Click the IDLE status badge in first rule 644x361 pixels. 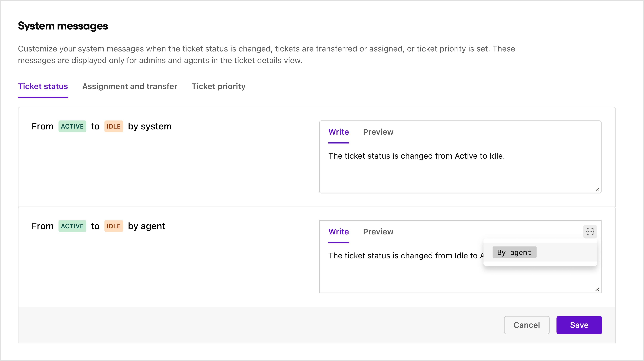point(114,126)
